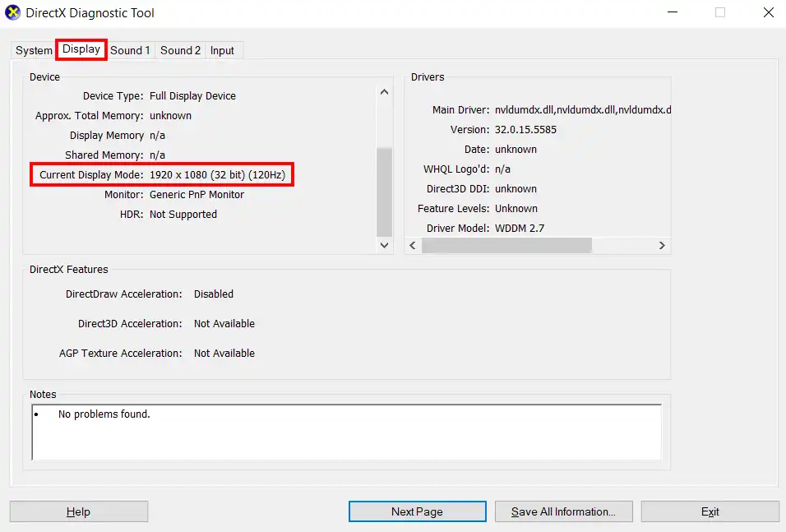This screenshot has height=532, width=786.
Task: Click the left arrow of the Drivers scrollbar
Action: coord(412,245)
